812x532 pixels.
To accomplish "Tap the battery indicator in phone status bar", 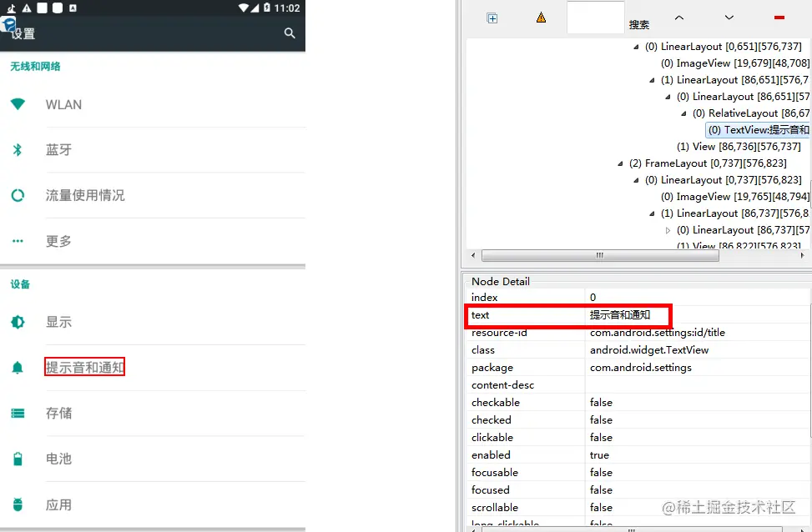I will coord(267,8).
